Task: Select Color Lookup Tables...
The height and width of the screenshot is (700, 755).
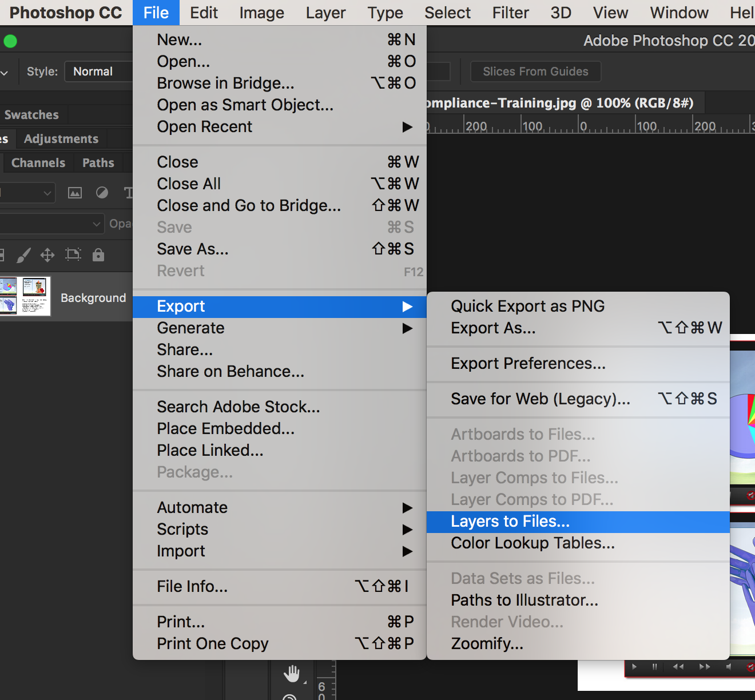Action: coord(578,543)
